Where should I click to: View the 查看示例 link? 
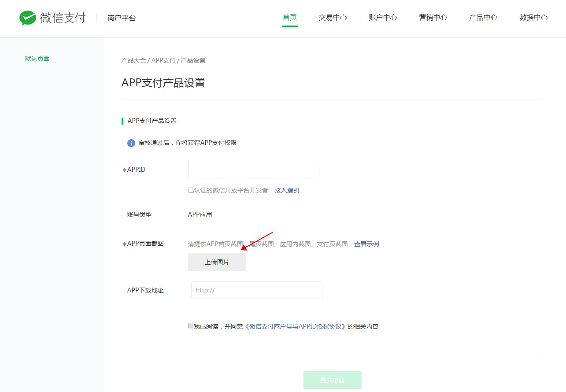point(366,244)
